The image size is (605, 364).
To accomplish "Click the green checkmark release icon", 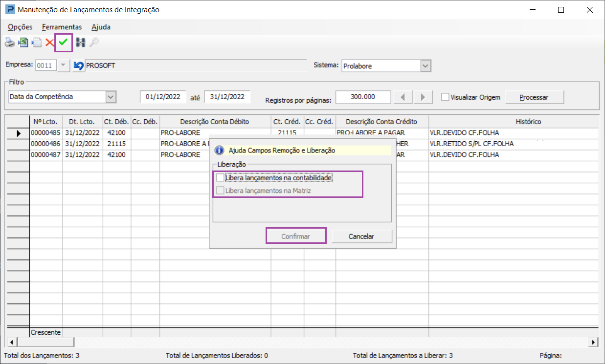I will tap(63, 43).
